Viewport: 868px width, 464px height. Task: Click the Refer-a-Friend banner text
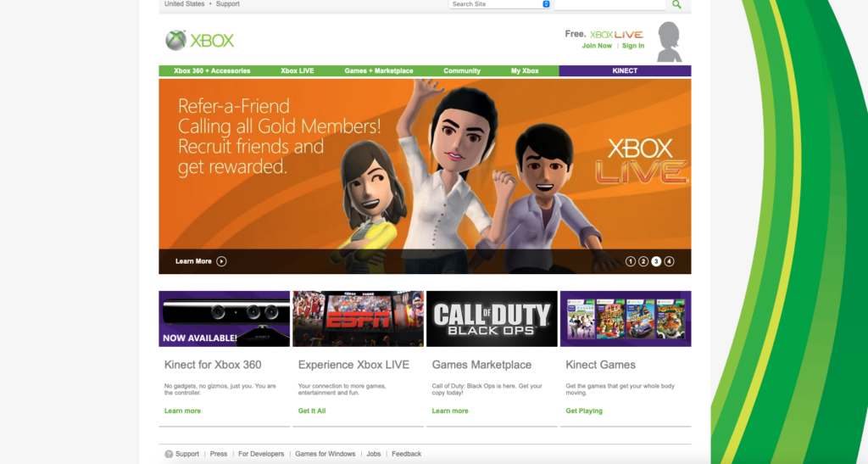pyautogui.click(x=279, y=137)
